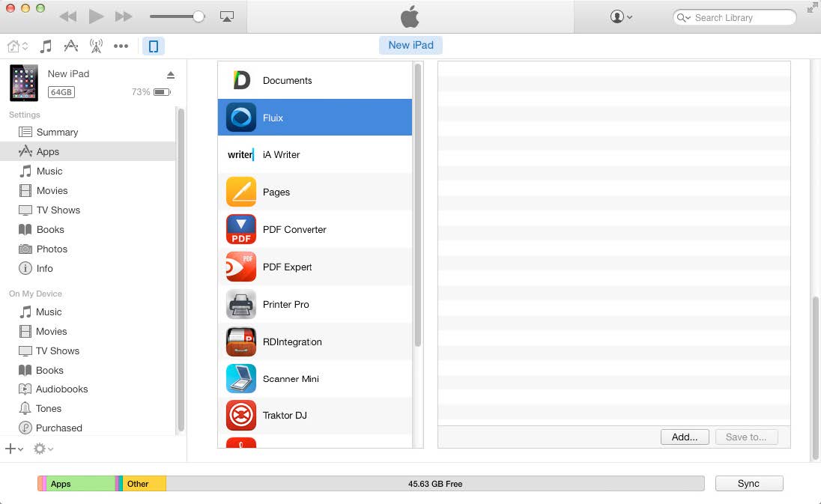The image size is (821, 504).
Task: Open the App Store icon in toolbar
Action: coord(71,46)
